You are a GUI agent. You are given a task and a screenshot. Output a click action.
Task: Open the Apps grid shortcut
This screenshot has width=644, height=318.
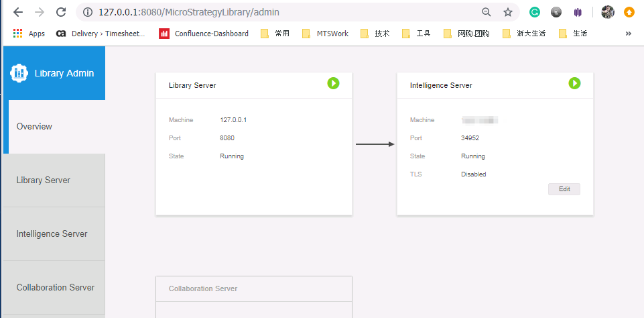pos(29,34)
